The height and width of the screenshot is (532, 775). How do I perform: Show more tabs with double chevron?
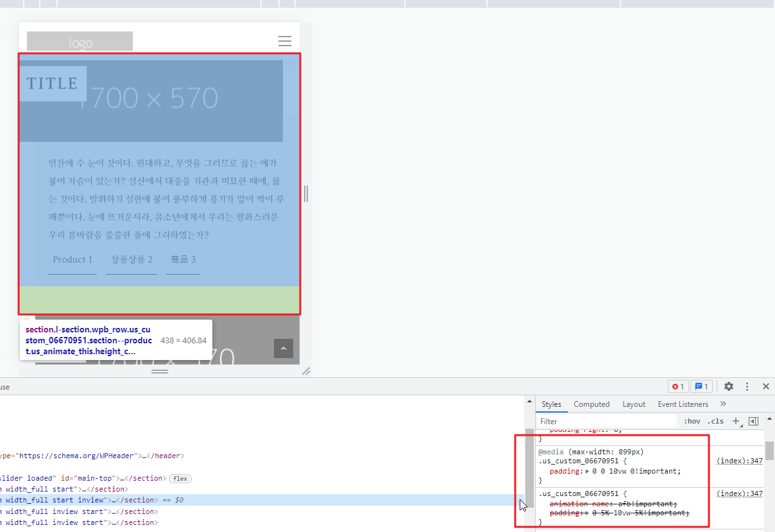[x=723, y=404]
